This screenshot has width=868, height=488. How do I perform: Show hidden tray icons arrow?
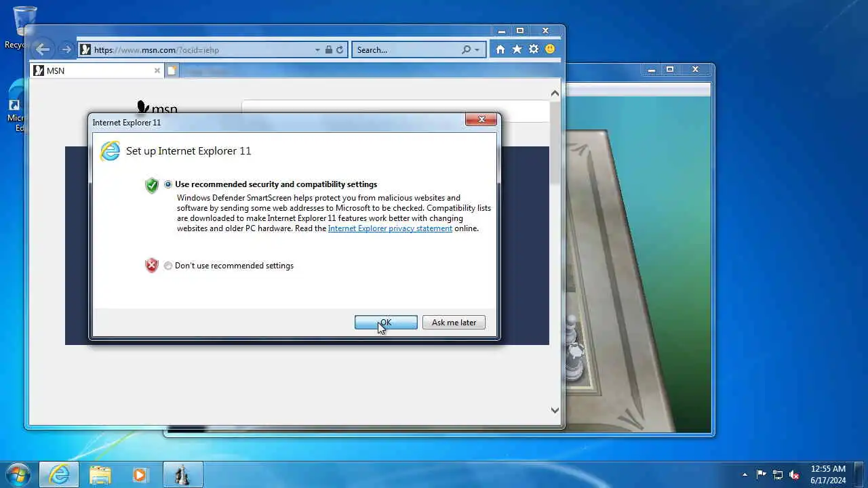click(x=745, y=474)
